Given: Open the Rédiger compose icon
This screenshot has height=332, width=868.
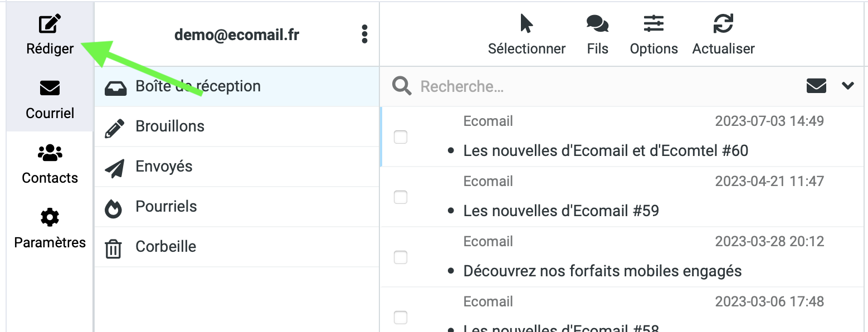Looking at the screenshot, I should click(x=50, y=23).
